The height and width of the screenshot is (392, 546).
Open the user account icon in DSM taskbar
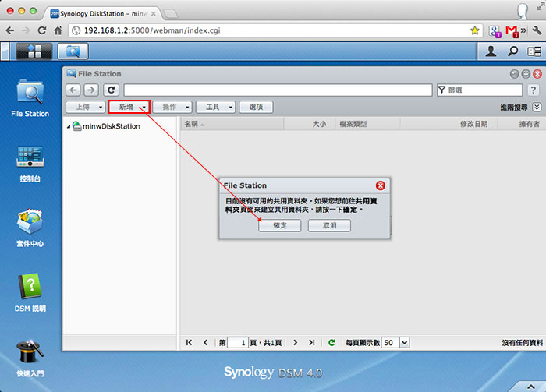coord(491,51)
